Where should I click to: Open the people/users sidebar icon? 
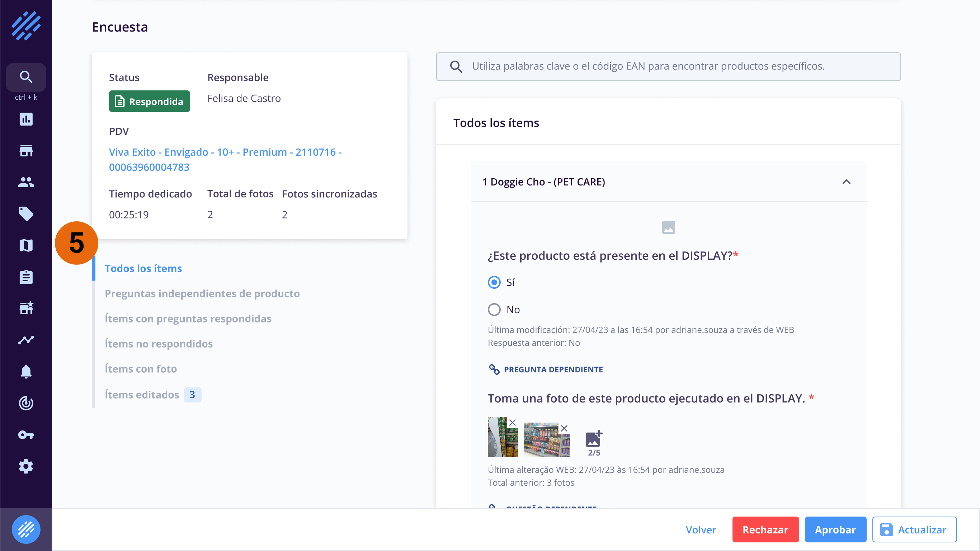coord(26,182)
